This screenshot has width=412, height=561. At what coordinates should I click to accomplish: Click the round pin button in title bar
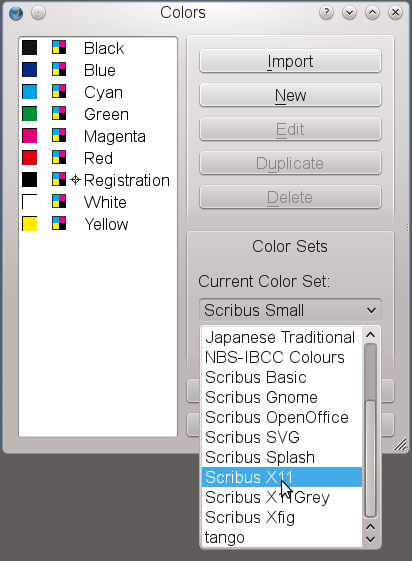point(38,13)
